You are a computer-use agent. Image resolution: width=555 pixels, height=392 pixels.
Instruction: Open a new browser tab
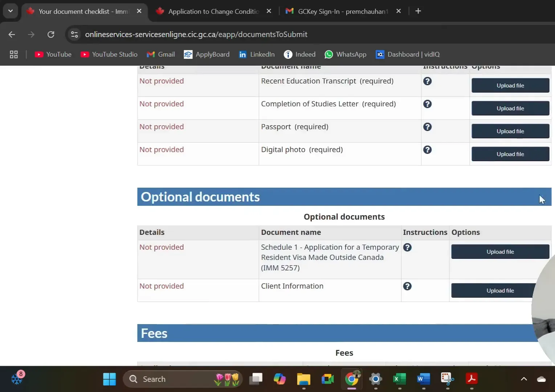click(418, 11)
